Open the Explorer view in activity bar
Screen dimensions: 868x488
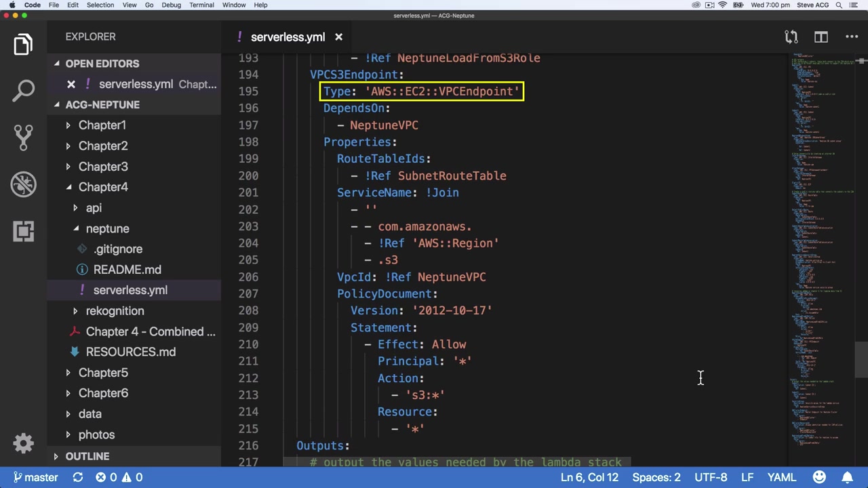[x=23, y=45]
